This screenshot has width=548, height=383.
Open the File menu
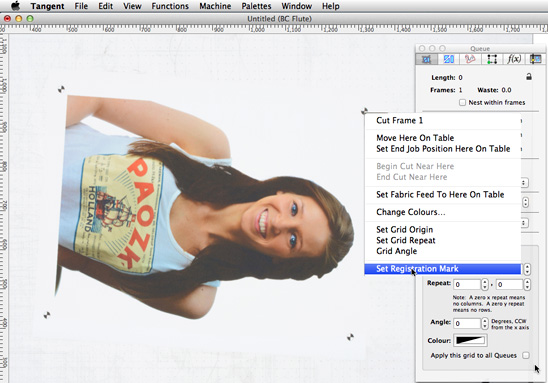point(81,6)
